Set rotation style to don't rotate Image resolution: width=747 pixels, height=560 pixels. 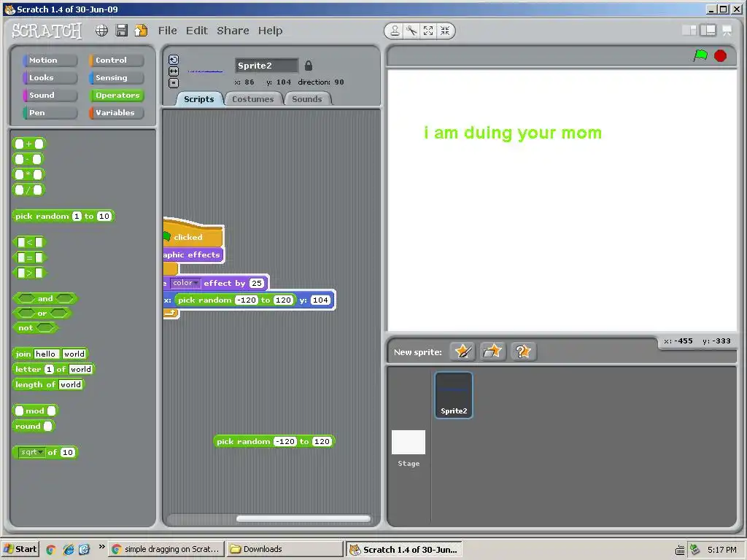tap(174, 83)
